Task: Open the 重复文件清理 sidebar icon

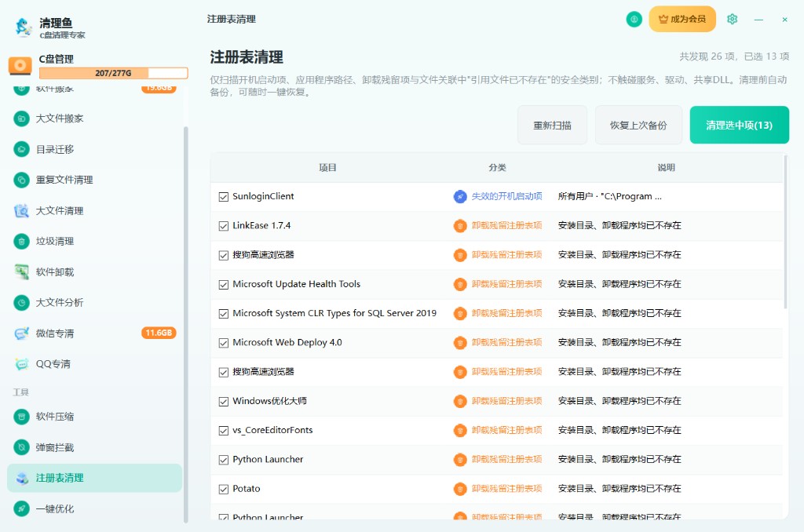Action: pos(21,180)
